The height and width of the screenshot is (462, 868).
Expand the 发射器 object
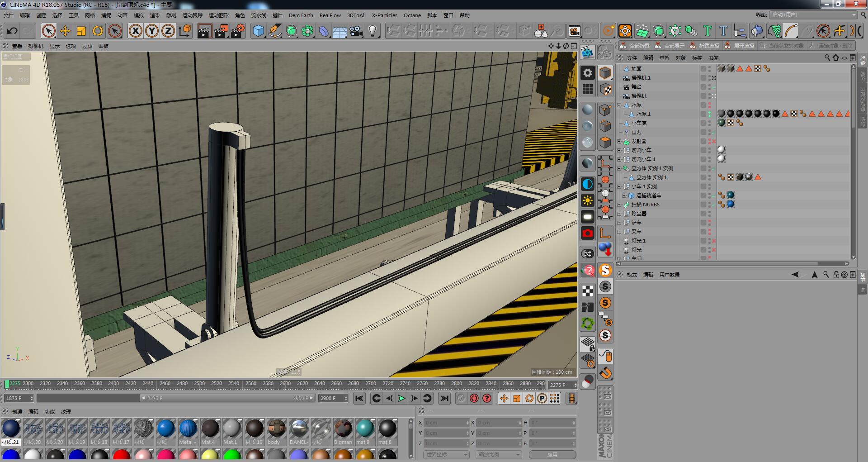tap(619, 141)
